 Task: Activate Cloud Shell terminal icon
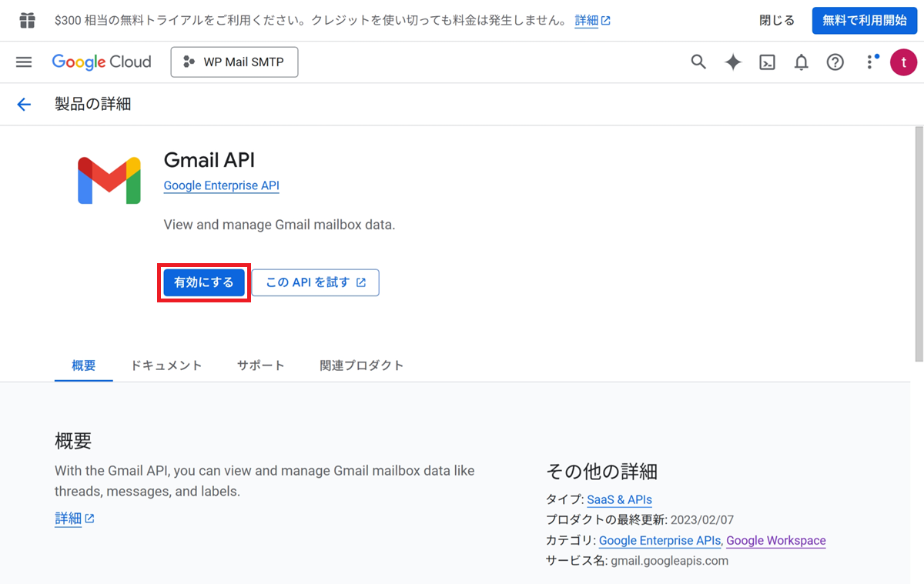(x=767, y=62)
